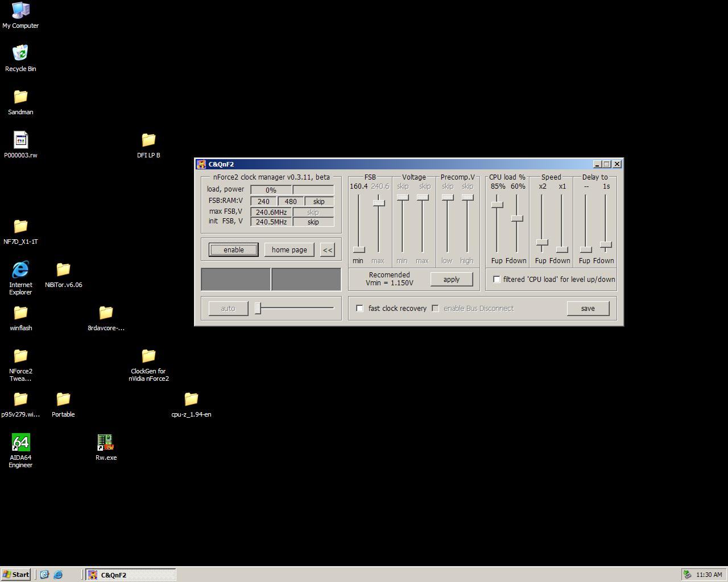Open the Recycle Bin icon
This screenshot has width=728, height=582.
pyautogui.click(x=20, y=59)
